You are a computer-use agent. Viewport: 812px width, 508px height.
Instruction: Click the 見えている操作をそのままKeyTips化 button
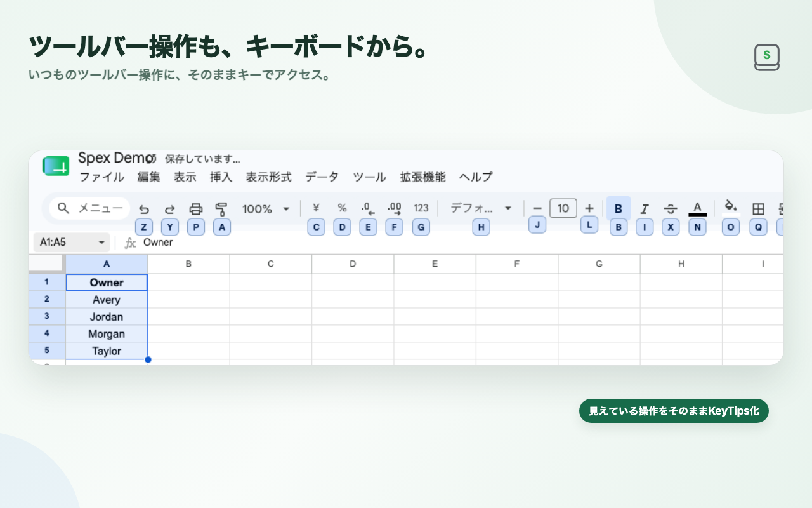(x=674, y=411)
